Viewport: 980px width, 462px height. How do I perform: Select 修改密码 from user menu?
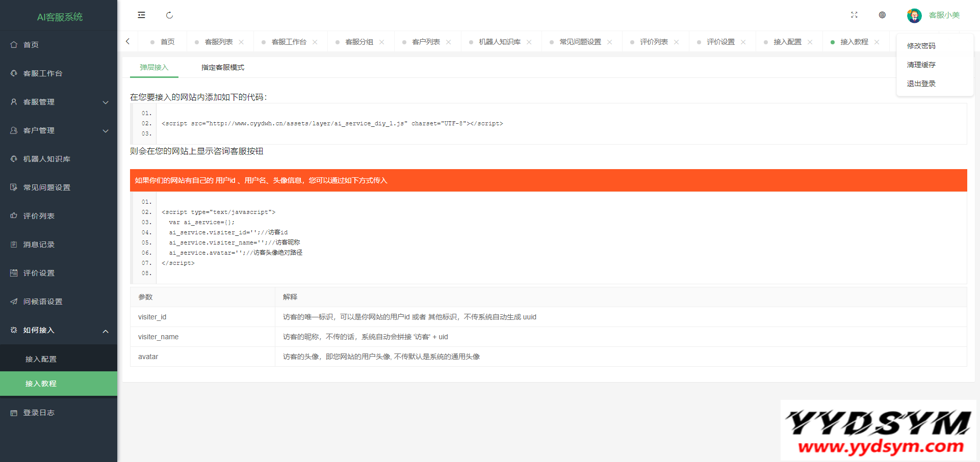click(921, 46)
